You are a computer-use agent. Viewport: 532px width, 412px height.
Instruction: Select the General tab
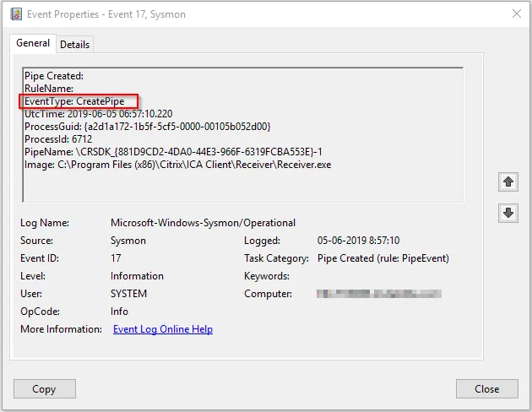click(x=33, y=43)
